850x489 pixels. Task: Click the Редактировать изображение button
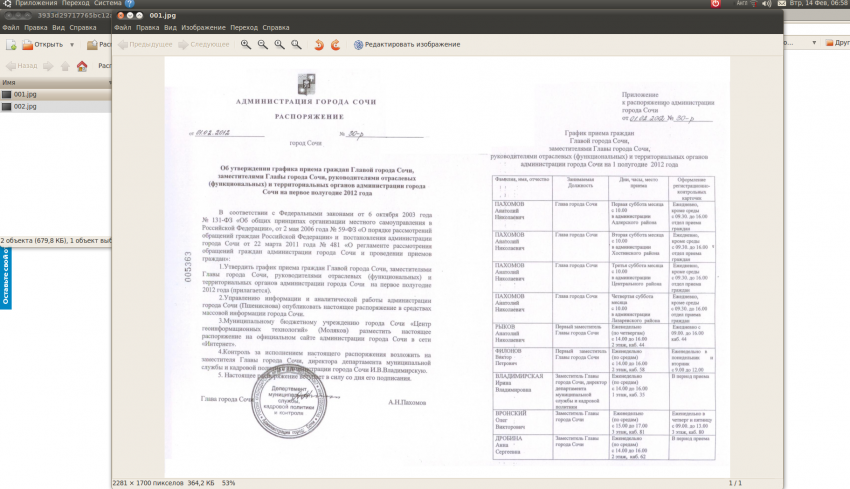[x=404, y=44]
